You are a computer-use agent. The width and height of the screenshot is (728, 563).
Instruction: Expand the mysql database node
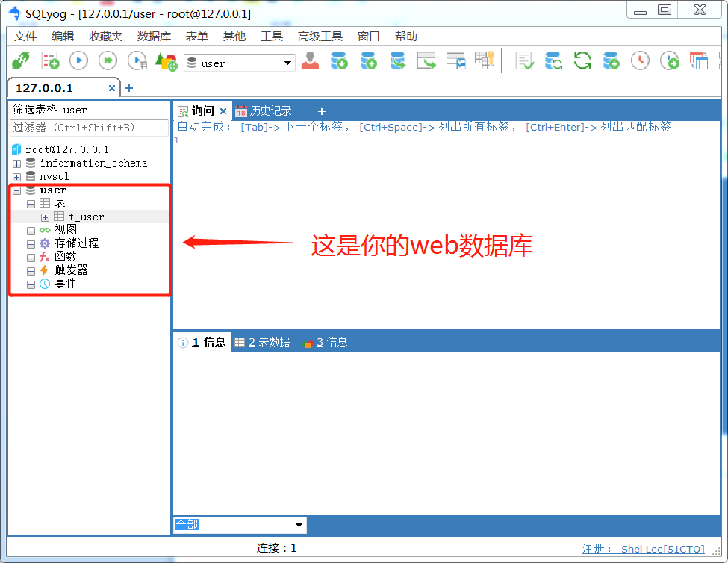coord(16,177)
